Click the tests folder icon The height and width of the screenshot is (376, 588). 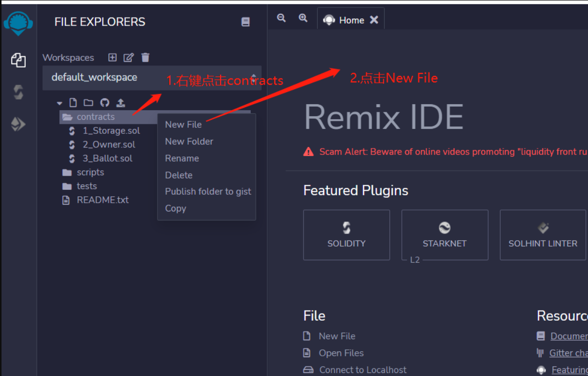click(x=67, y=186)
